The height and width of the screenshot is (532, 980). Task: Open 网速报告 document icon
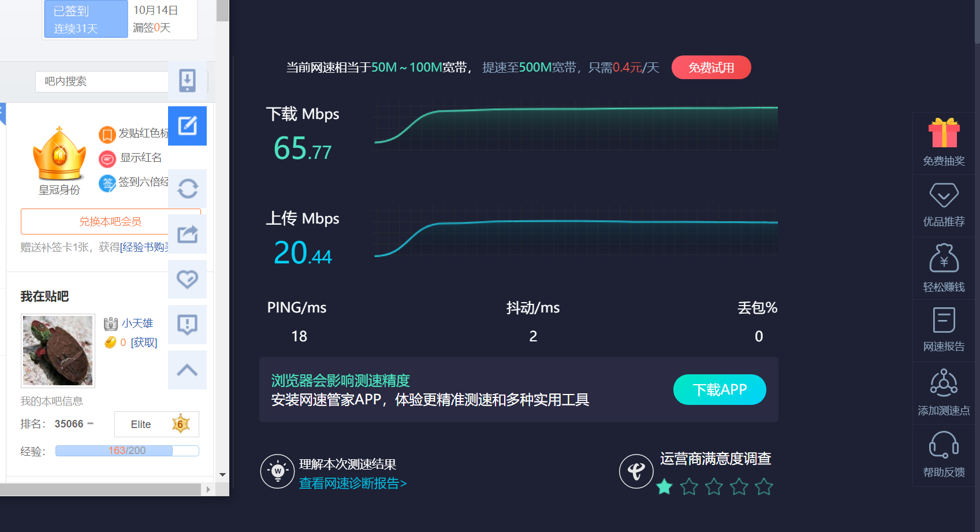pyautogui.click(x=944, y=320)
